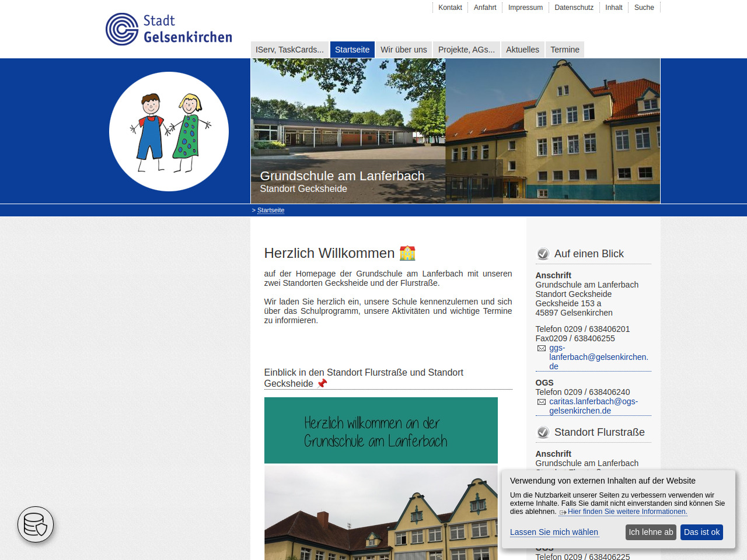This screenshot has width=747, height=560.
Task: Select the Startseite navigation tab
Action: (x=352, y=50)
